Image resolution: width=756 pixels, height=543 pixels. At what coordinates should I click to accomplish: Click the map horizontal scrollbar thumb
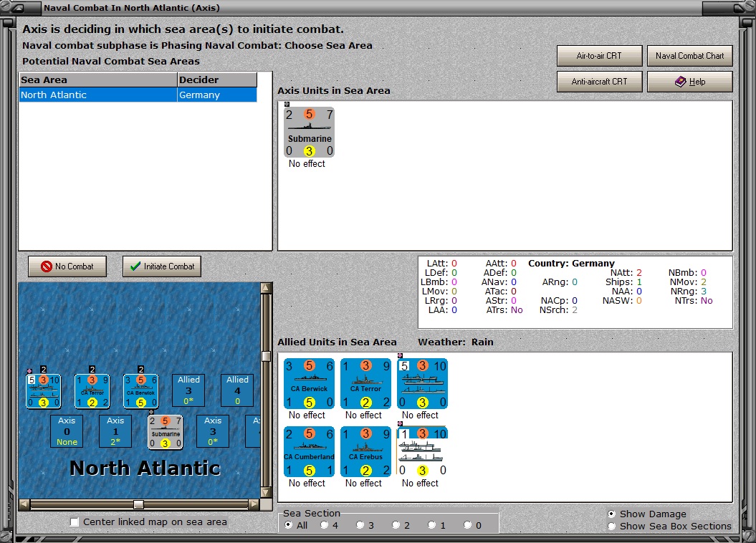tap(138, 504)
